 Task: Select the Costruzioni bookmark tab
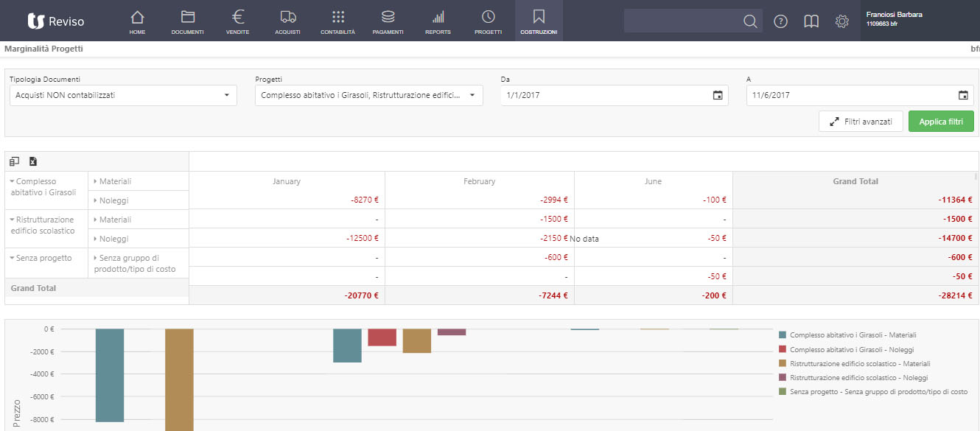[x=539, y=21]
